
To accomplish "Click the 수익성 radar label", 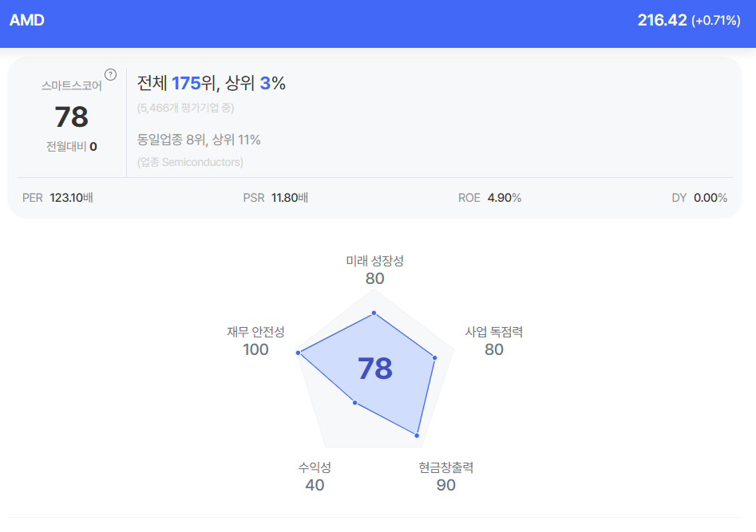I will (x=315, y=467).
